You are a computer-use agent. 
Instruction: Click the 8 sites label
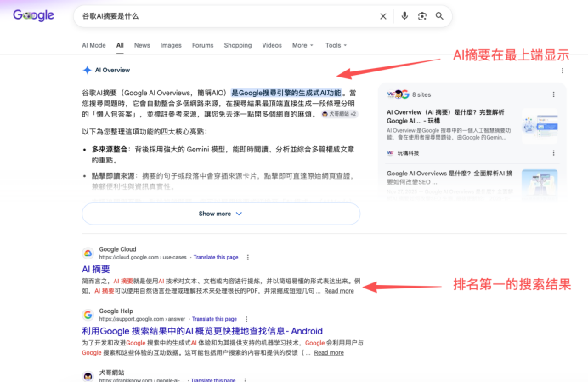[x=421, y=94]
